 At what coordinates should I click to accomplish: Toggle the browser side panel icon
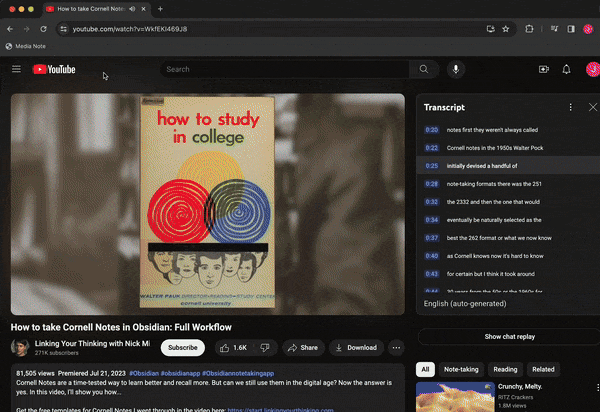pos(571,29)
